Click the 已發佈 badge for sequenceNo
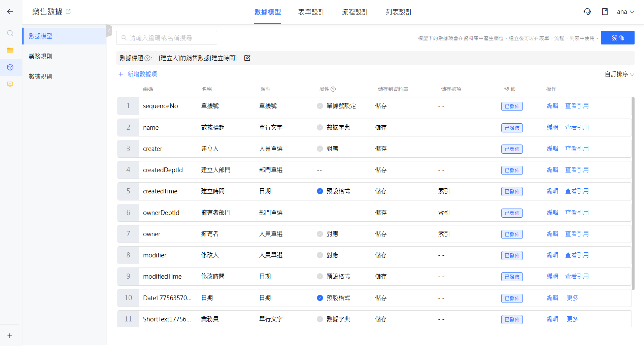 click(x=512, y=106)
